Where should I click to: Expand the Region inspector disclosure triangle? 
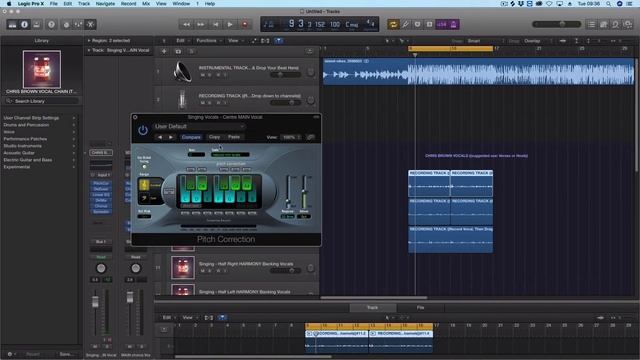pyautogui.click(x=89, y=41)
